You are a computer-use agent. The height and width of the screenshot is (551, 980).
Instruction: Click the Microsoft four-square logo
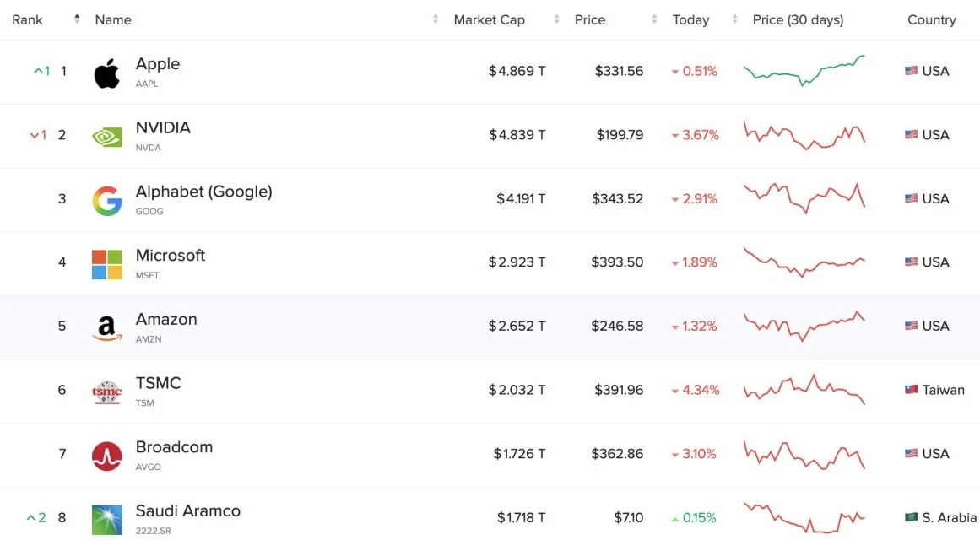pos(107,264)
